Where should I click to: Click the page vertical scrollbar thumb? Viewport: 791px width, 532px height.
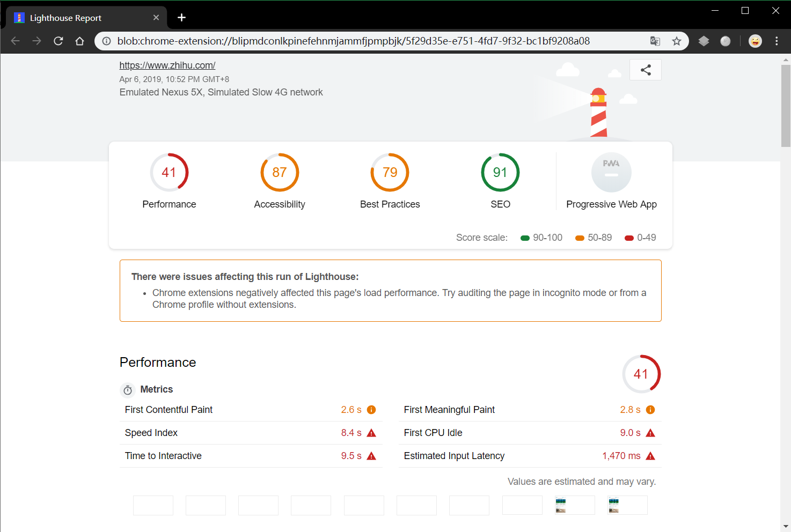pos(786,106)
